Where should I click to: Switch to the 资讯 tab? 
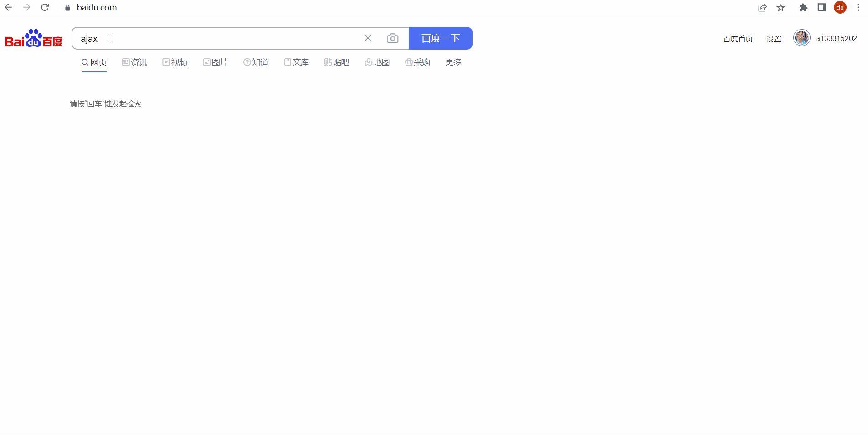[x=134, y=62]
